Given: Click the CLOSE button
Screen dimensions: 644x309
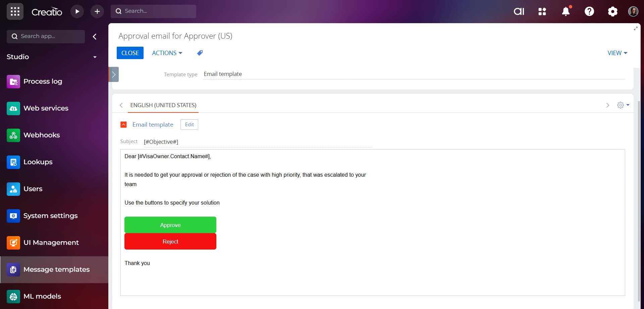Looking at the screenshot, I should pyautogui.click(x=130, y=53).
